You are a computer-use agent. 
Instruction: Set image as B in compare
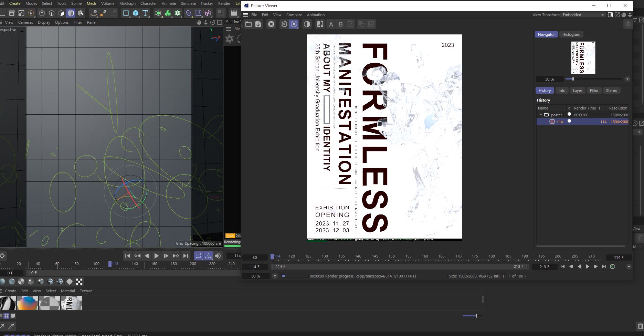[x=341, y=24]
